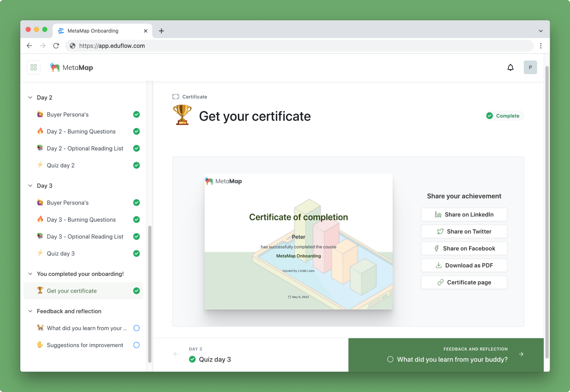This screenshot has width=570, height=392.
Task: Go back to Quiz day 3 via footer
Action: pyautogui.click(x=251, y=355)
